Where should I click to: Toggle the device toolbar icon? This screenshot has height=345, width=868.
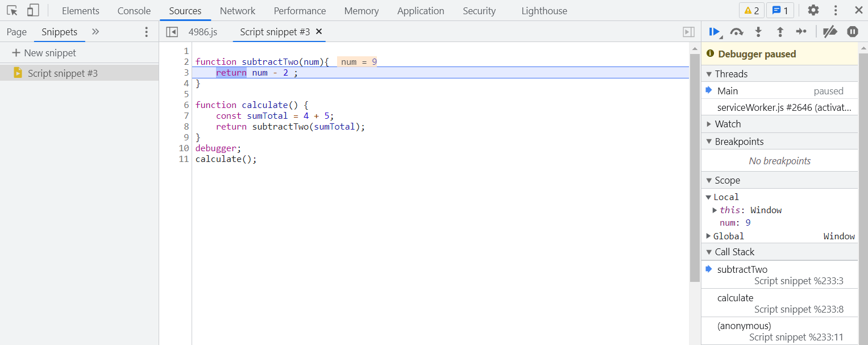click(x=33, y=10)
